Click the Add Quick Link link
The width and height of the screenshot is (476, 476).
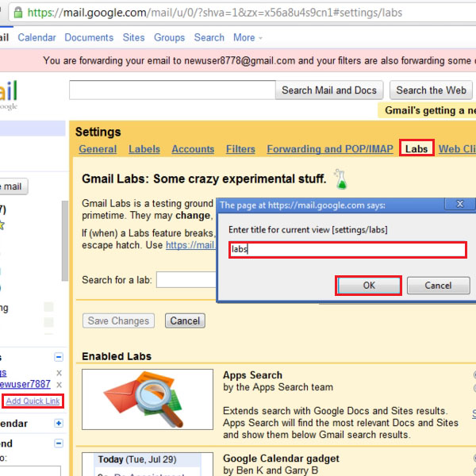[33, 401]
